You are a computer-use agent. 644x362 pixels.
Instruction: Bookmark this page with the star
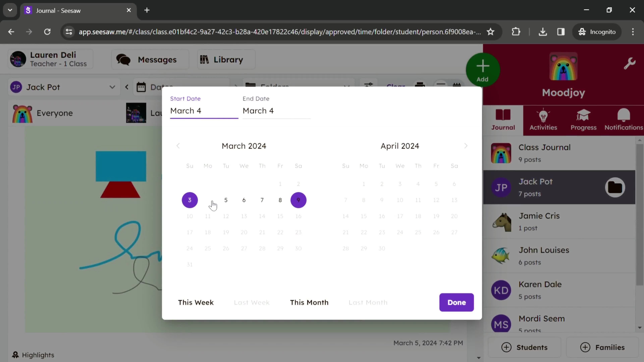491,32
